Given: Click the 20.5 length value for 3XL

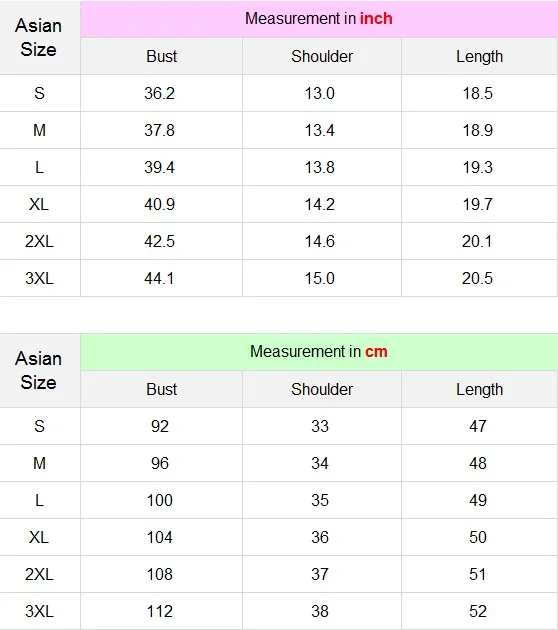Looking at the screenshot, I should [x=477, y=278].
